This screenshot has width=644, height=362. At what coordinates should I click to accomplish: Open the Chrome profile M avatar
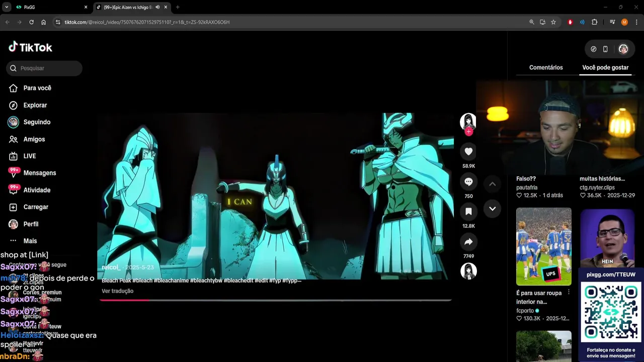pos(624,22)
